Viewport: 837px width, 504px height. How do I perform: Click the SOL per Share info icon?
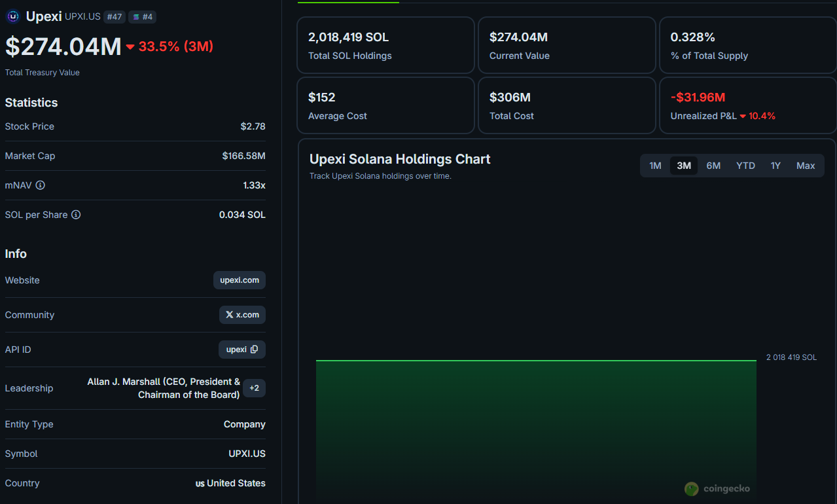point(76,215)
